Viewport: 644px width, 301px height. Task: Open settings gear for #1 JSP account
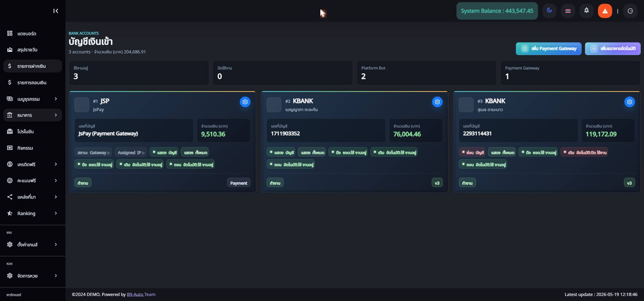point(245,102)
